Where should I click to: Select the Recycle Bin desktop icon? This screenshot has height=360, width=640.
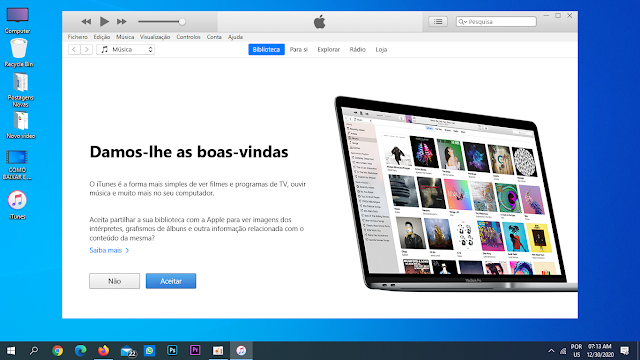click(18, 52)
